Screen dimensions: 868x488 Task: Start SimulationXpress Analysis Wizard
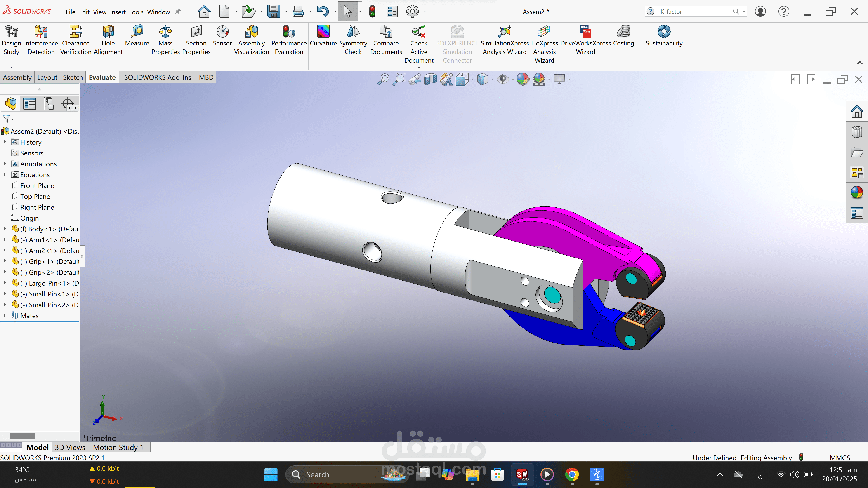coord(505,40)
